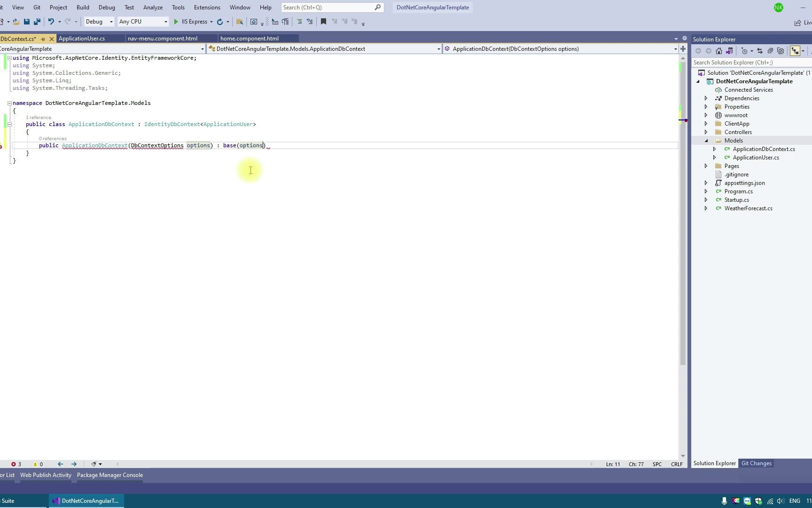This screenshot has width=812, height=508.
Task: Click the errors count indicator
Action: [x=16, y=464]
